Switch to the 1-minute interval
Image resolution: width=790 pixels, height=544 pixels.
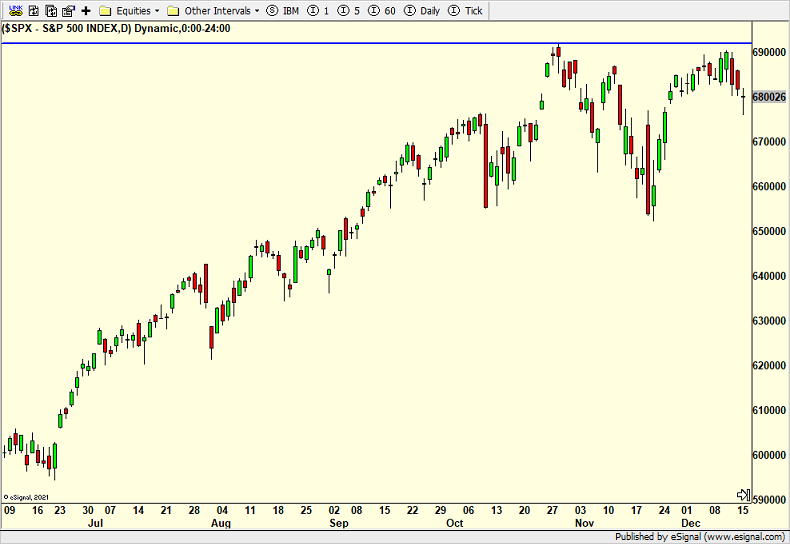318,11
